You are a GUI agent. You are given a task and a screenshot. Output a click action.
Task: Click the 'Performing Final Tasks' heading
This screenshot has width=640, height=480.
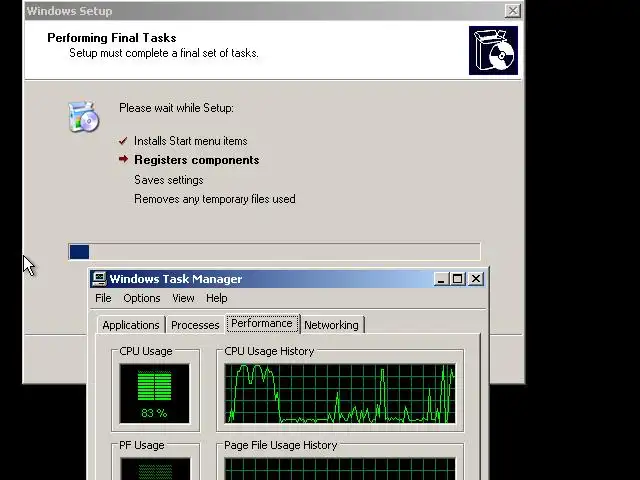coord(112,38)
